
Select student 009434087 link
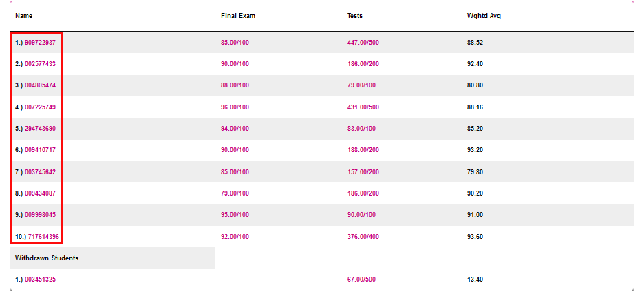40,193
